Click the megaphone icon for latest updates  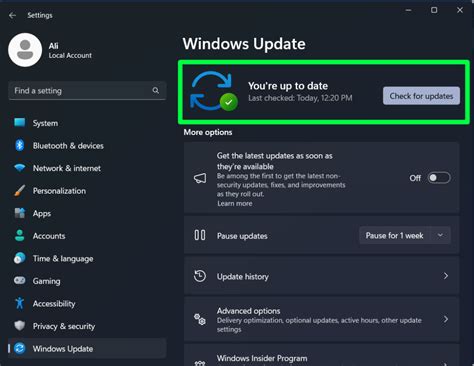(200, 178)
